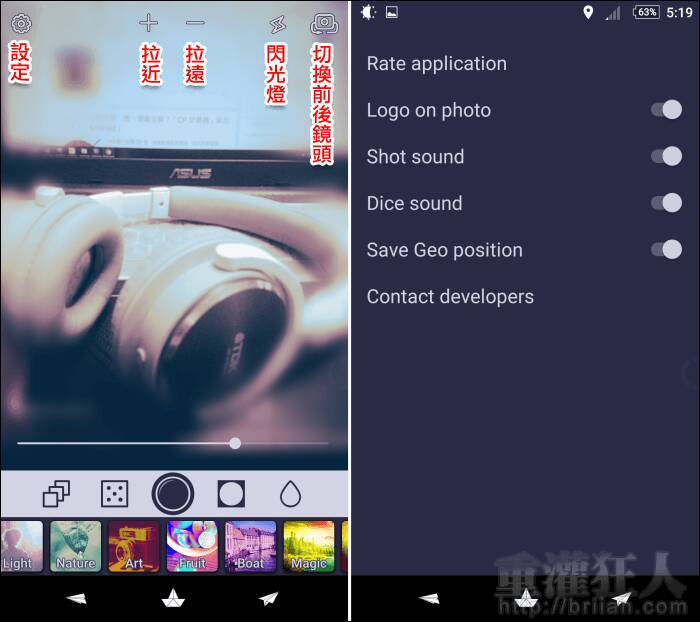Image resolution: width=700 pixels, height=622 pixels.
Task: Tap the battery 63% indicator
Action: [646, 12]
